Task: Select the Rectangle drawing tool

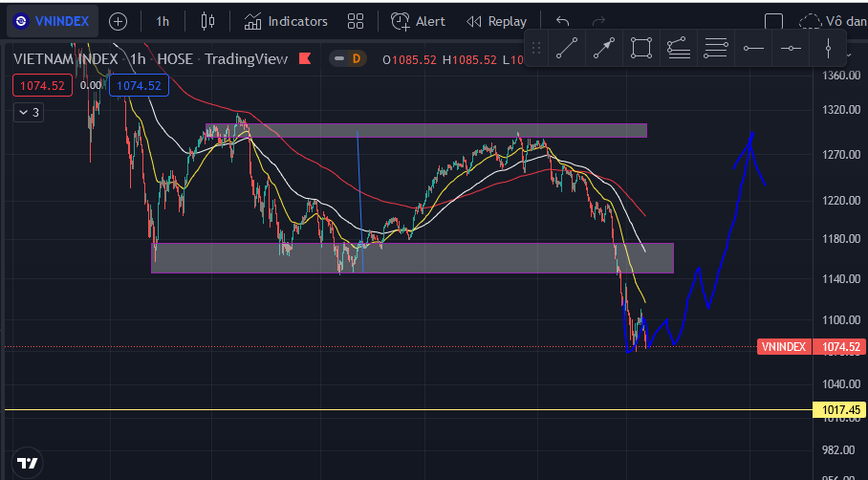Action: click(x=641, y=48)
